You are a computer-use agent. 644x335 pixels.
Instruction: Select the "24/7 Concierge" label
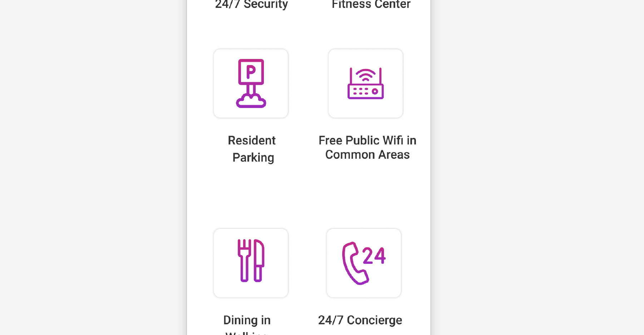360,320
